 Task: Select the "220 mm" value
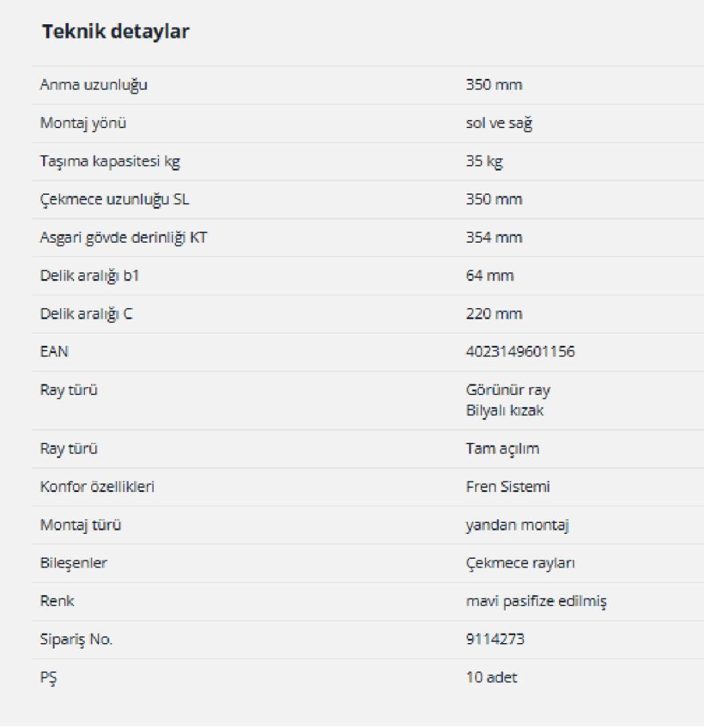pyautogui.click(x=494, y=314)
